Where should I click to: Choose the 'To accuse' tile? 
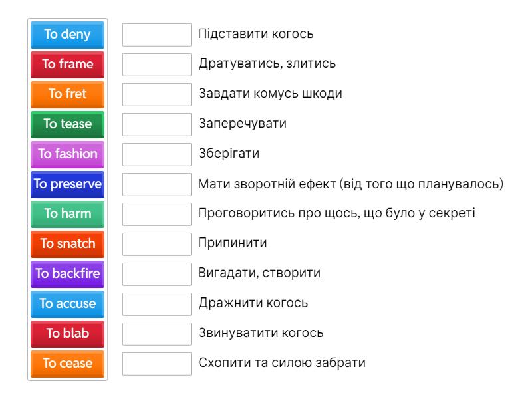coord(66,304)
